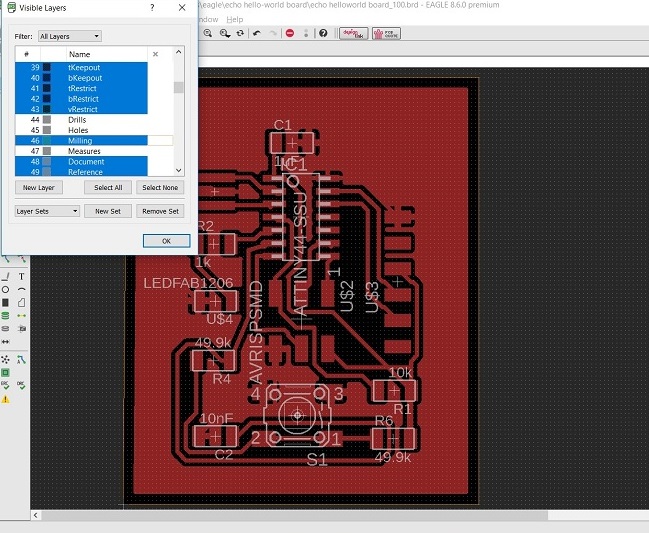Click the Select All button
The height and width of the screenshot is (533, 649).
click(108, 187)
